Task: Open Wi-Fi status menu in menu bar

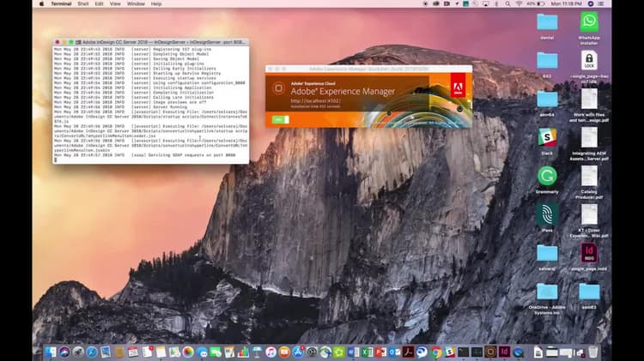Action: 519,3
